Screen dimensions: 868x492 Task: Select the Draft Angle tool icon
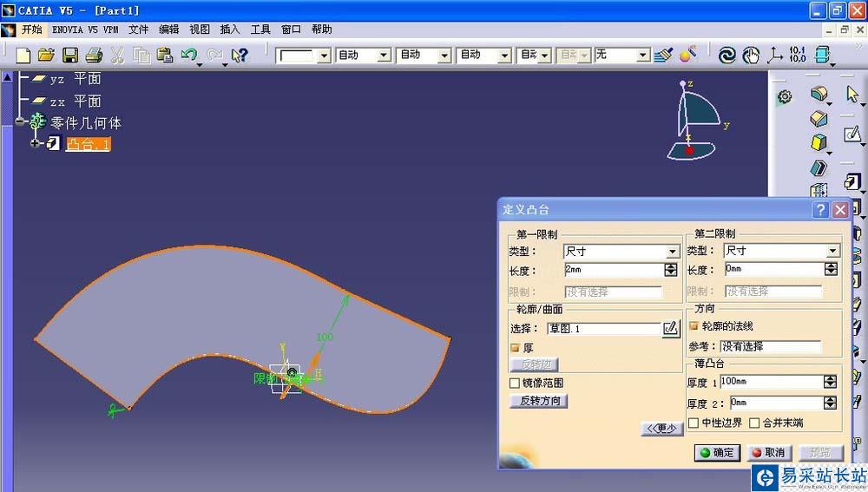tap(819, 142)
